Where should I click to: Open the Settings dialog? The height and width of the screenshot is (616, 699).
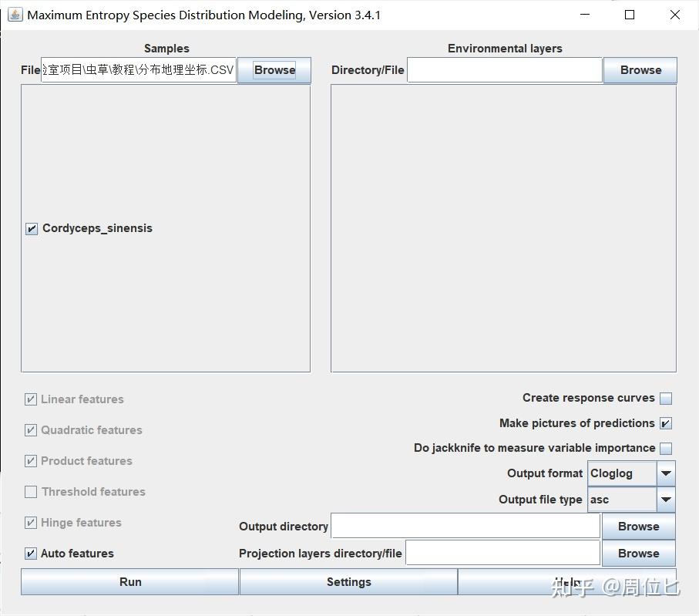pyautogui.click(x=348, y=581)
